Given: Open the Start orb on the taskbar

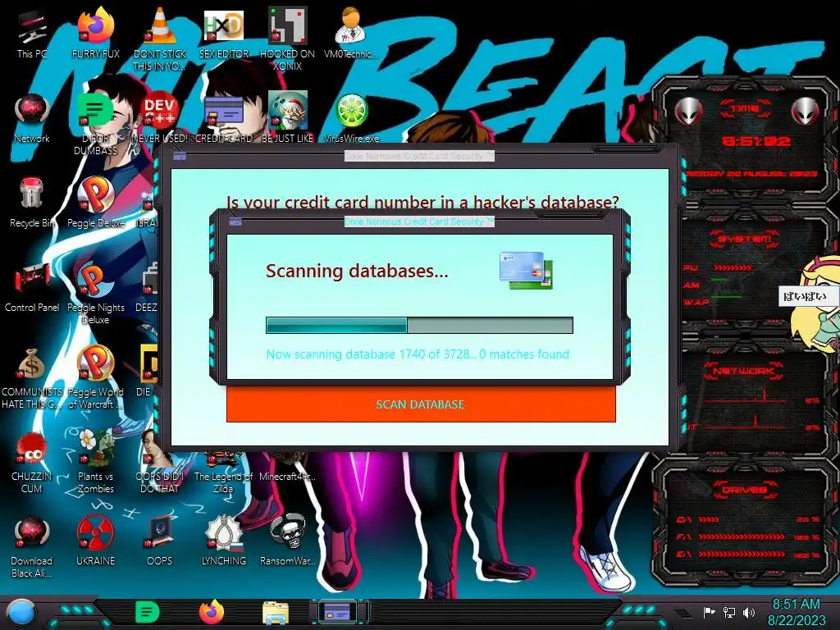Looking at the screenshot, I should tap(21, 612).
